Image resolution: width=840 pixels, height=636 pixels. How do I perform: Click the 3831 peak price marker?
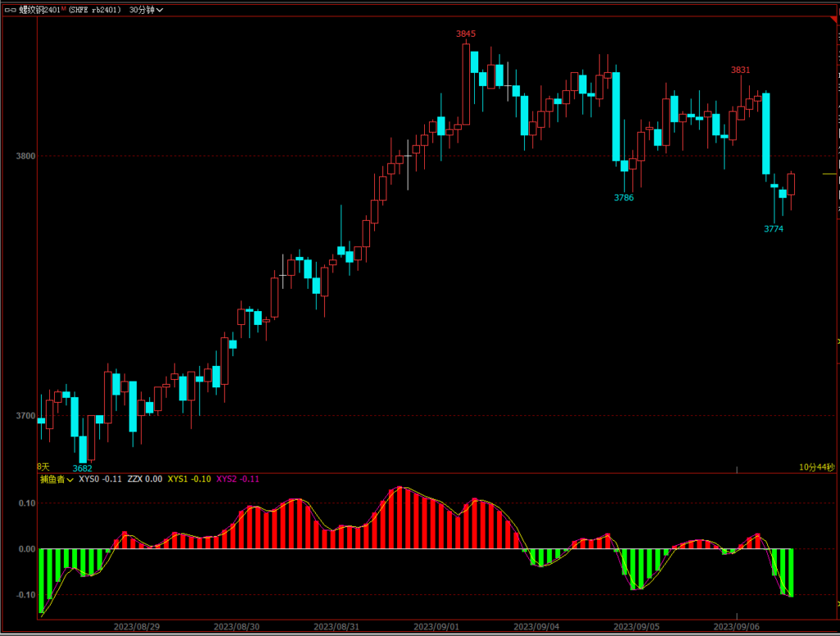(x=740, y=70)
